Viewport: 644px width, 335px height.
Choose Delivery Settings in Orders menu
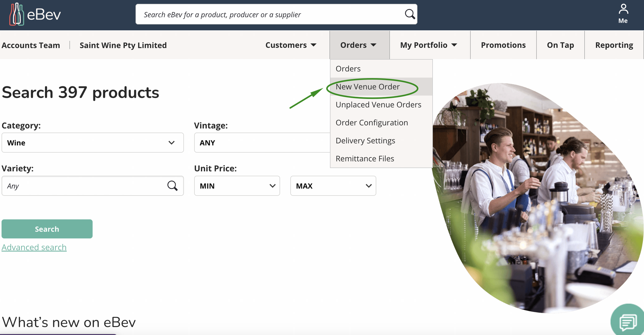click(365, 141)
